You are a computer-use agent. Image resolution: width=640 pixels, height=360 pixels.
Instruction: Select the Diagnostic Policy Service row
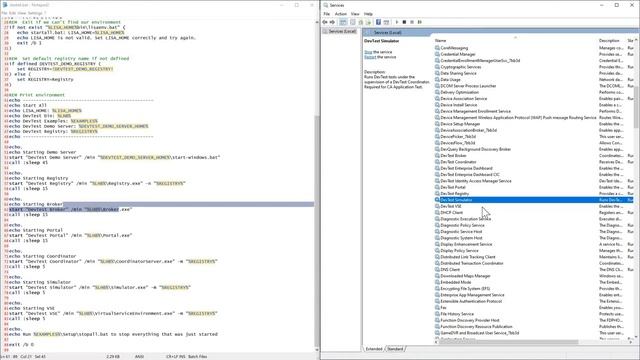coord(462,225)
